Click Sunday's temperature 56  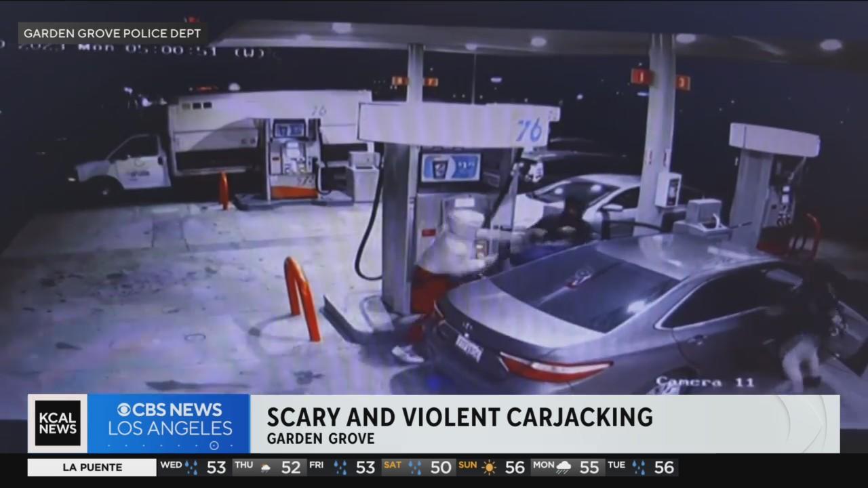click(x=515, y=467)
